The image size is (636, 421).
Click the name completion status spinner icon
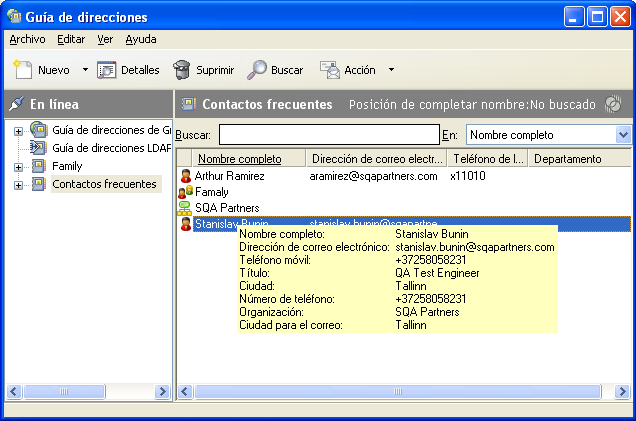coord(613,104)
